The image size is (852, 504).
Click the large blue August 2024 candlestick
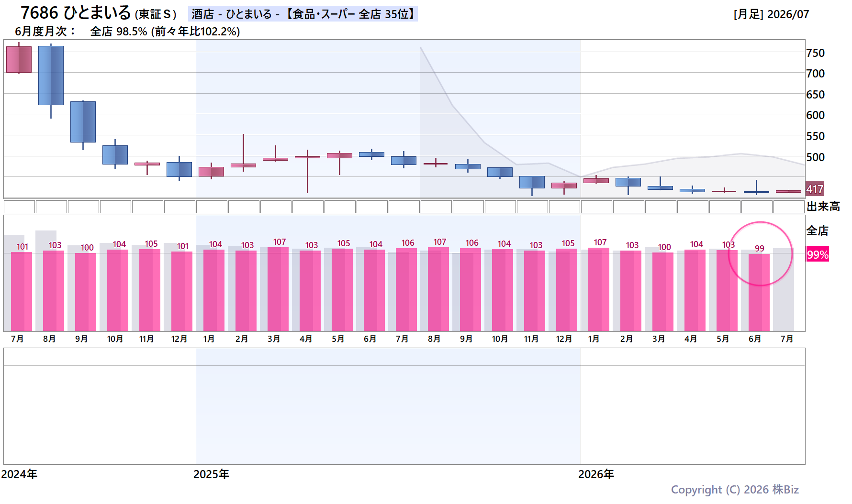click(x=51, y=76)
